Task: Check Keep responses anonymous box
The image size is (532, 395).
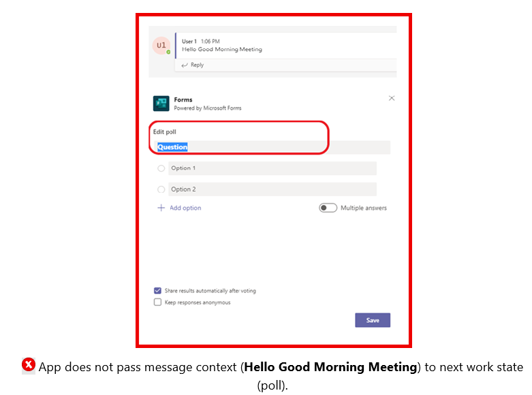Action: pyautogui.click(x=158, y=302)
